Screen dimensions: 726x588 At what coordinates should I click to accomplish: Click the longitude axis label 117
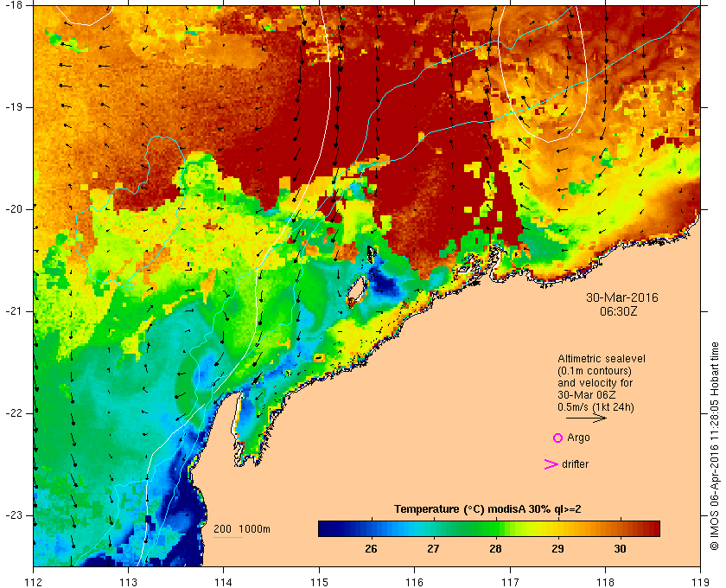pos(510,582)
